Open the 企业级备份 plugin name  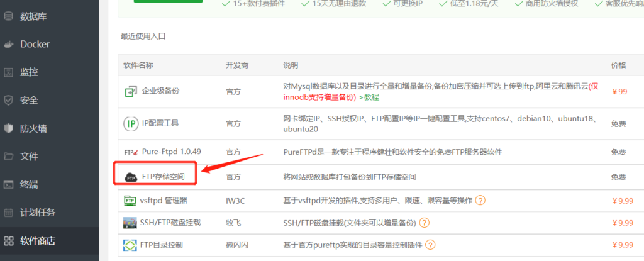pos(160,91)
